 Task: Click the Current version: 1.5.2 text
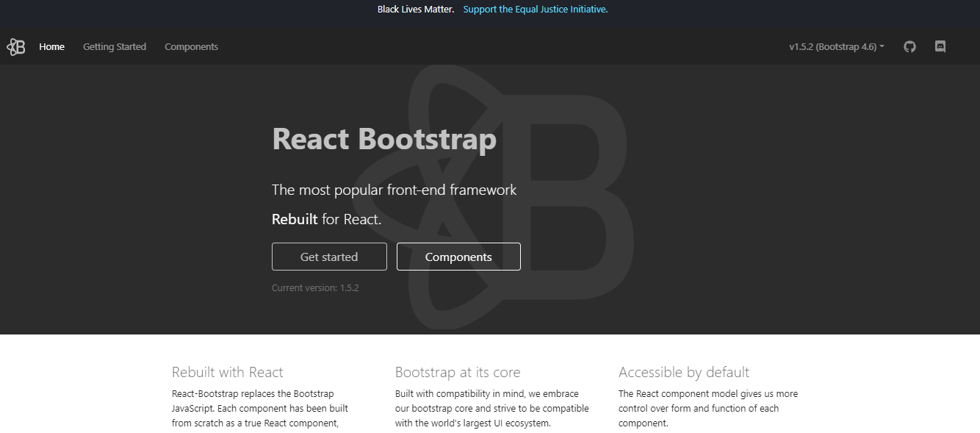[x=315, y=287]
